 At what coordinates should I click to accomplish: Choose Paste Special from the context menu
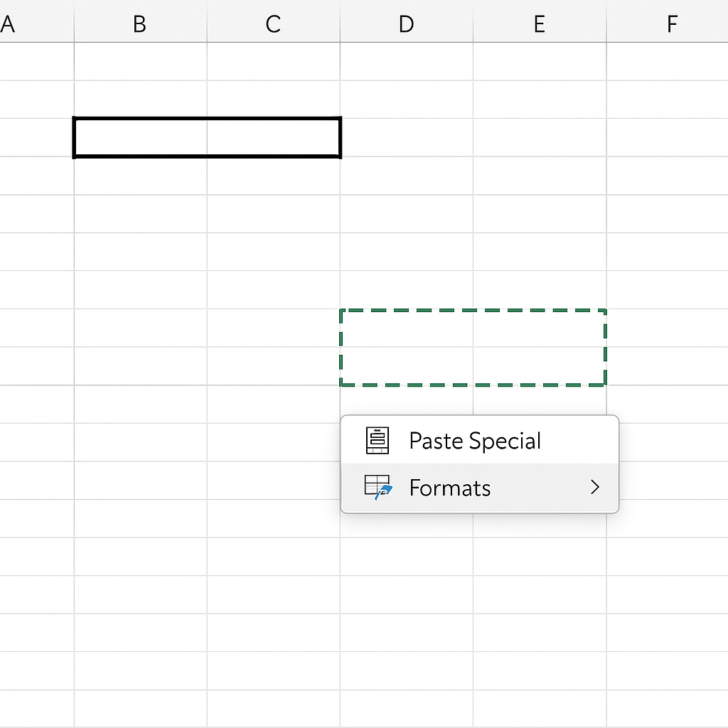(475, 441)
